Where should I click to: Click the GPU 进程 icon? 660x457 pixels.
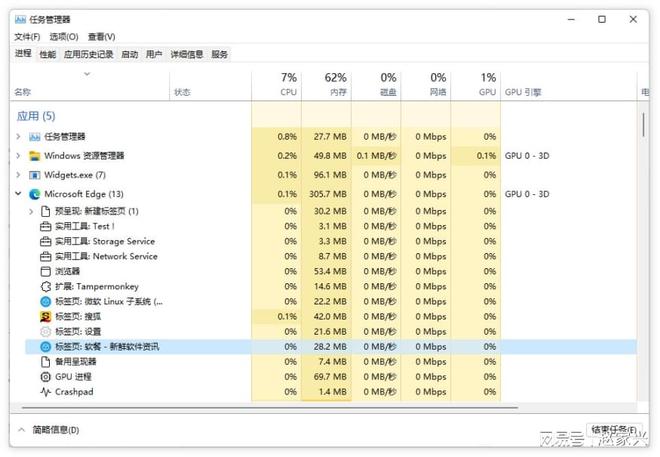(x=45, y=377)
